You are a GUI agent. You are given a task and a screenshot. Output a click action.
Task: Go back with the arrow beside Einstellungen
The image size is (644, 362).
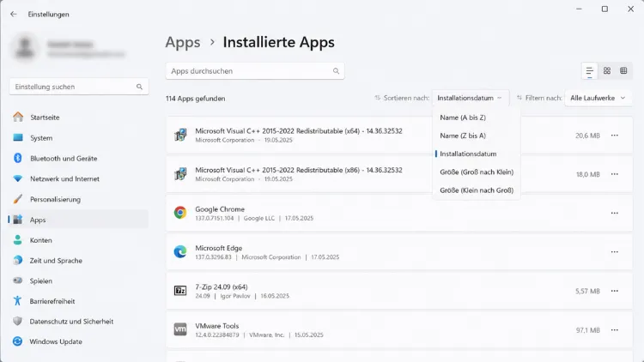click(14, 14)
